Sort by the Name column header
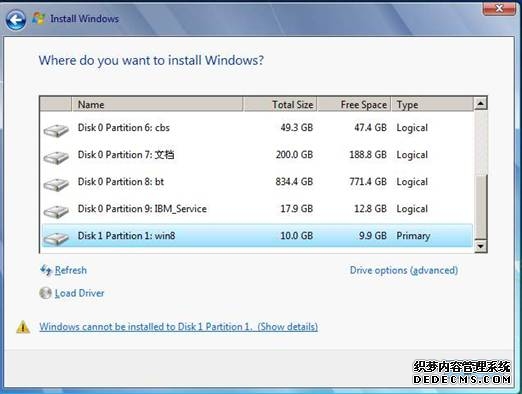The width and height of the screenshot is (522, 394). pos(157,104)
